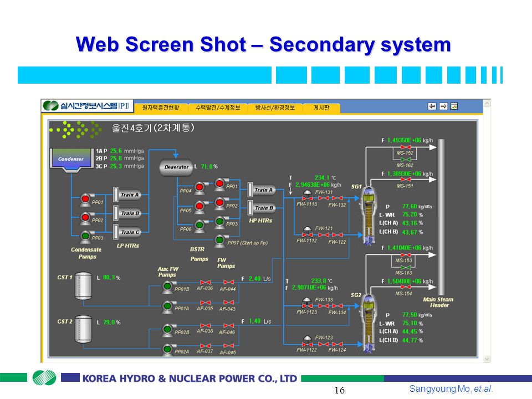
Task: Click valve AF-045
Action: tap(229, 346)
